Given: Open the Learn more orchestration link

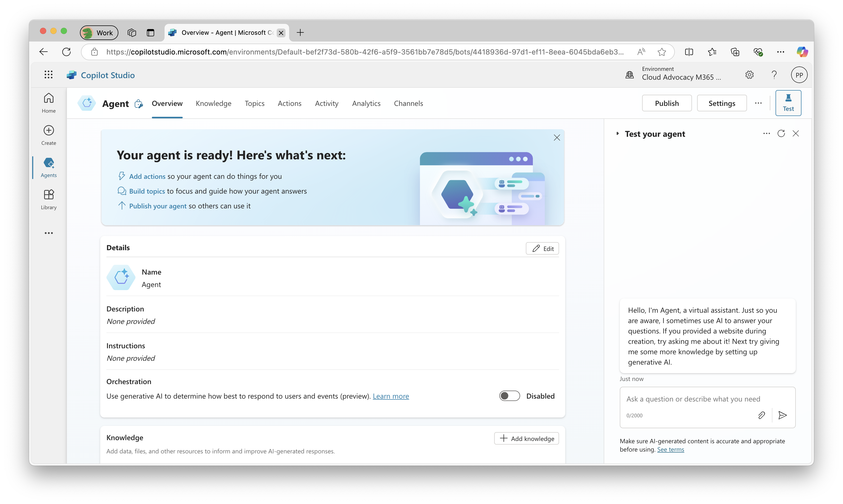Looking at the screenshot, I should tap(391, 396).
